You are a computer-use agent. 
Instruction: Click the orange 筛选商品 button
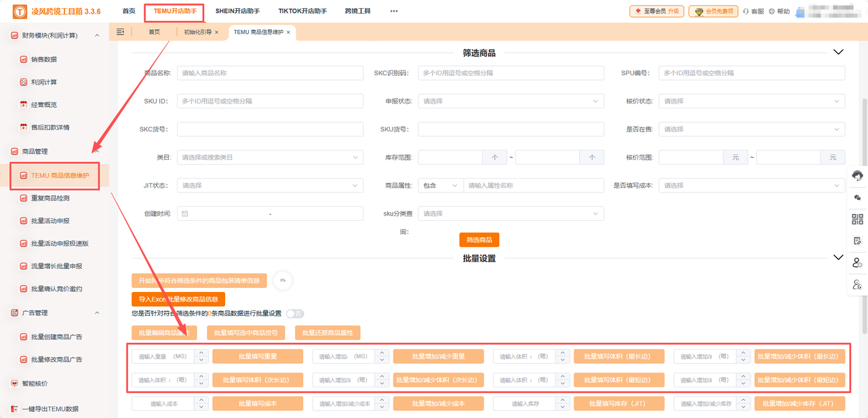click(x=479, y=240)
